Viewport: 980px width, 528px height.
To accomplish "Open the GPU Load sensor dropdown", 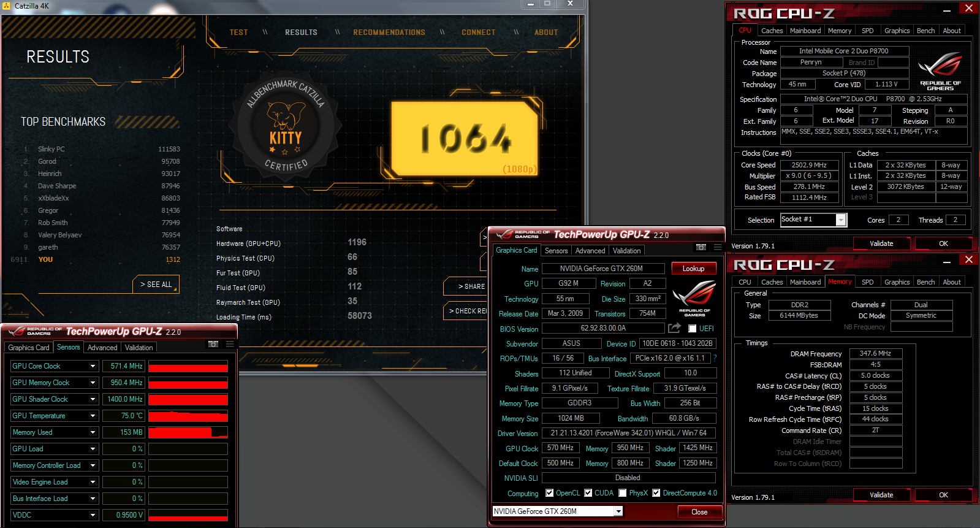I will pos(93,449).
